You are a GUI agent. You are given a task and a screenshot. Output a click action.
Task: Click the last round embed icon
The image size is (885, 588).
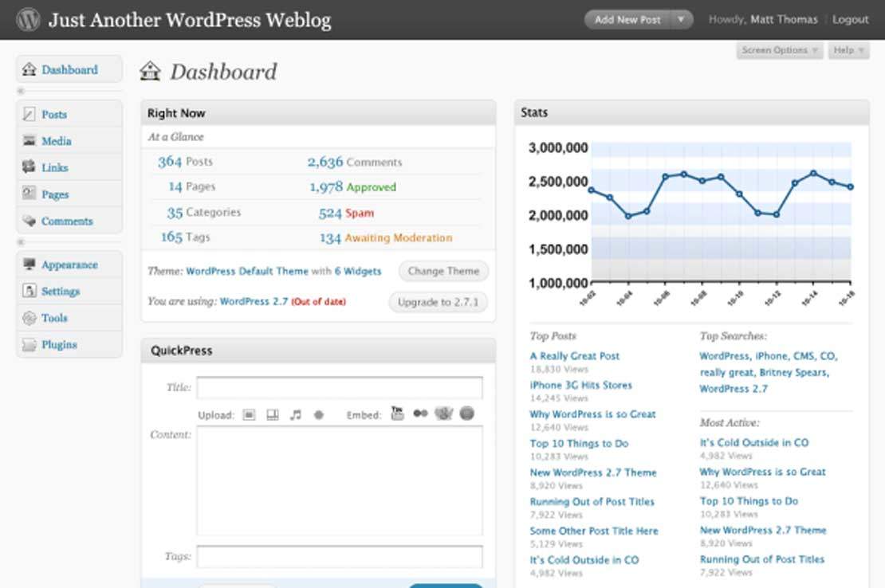tap(466, 414)
